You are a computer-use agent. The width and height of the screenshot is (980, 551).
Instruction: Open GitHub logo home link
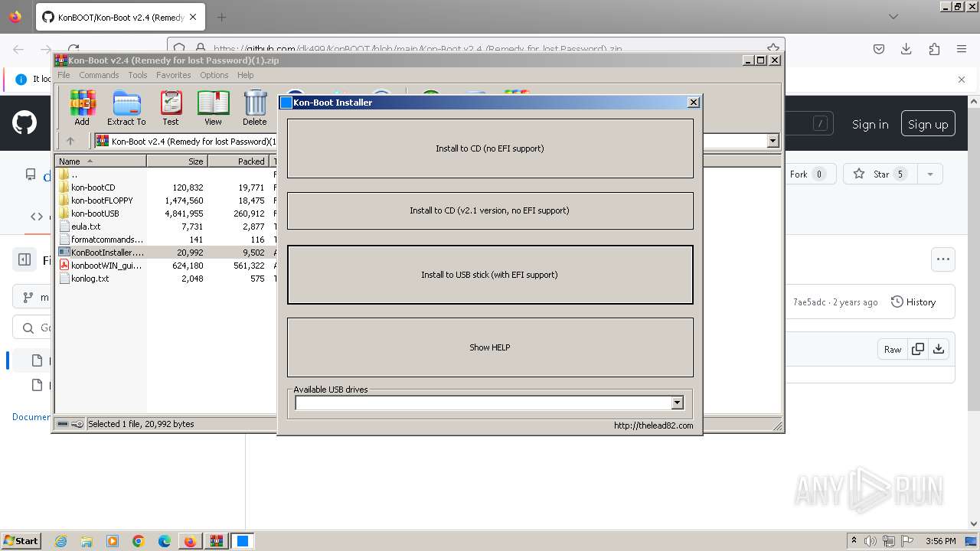click(x=24, y=122)
